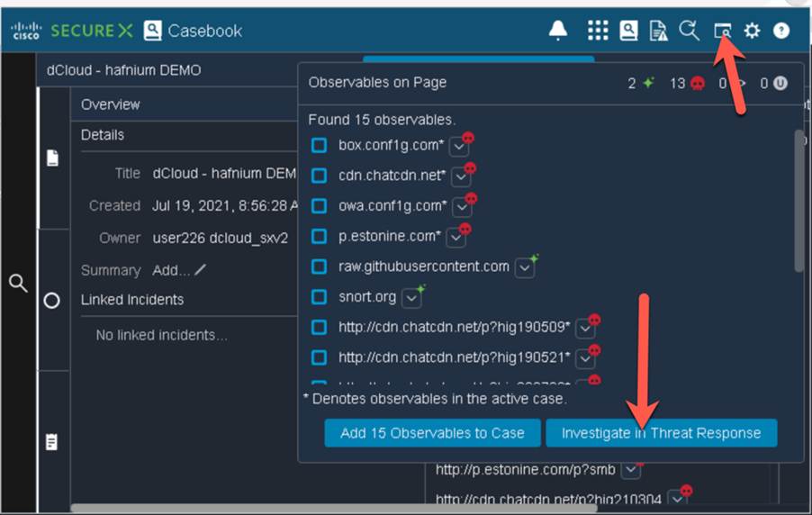Click the Casebook title icon
Screen dimensions: 812x515
[x=152, y=31]
